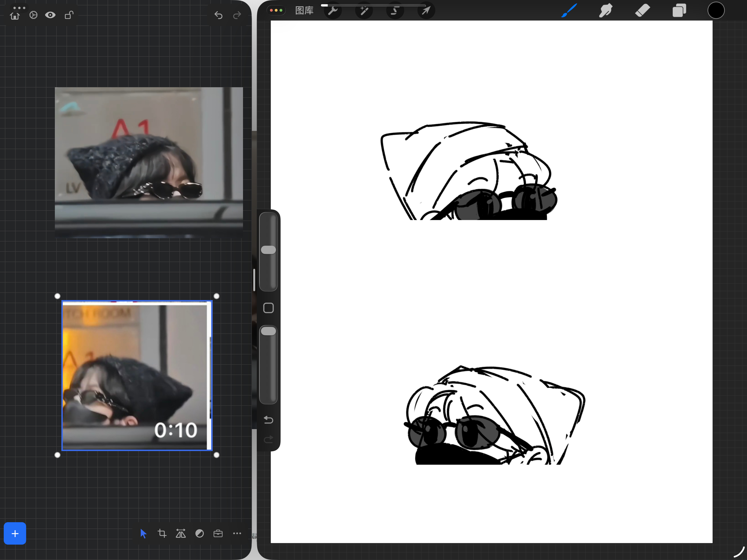This screenshot has width=747, height=560.
Task: Open the three-dot more options menu
Action: tap(237, 533)
